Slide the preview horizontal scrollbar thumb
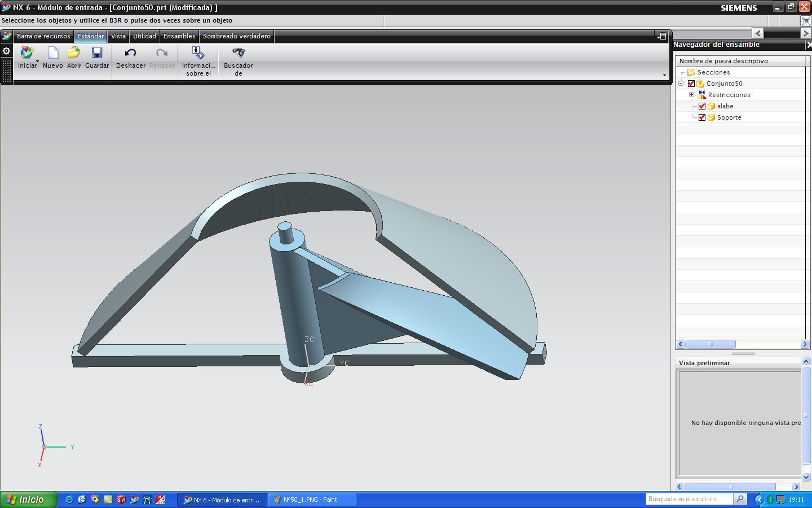The width and height of the screenshot is (812, 508). 730,487
